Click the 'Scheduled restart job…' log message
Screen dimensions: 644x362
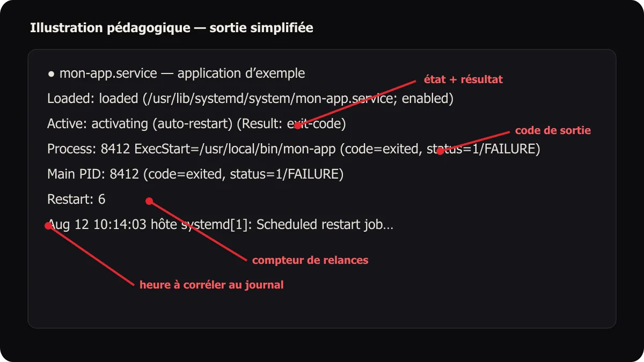[x=325, y=225]
